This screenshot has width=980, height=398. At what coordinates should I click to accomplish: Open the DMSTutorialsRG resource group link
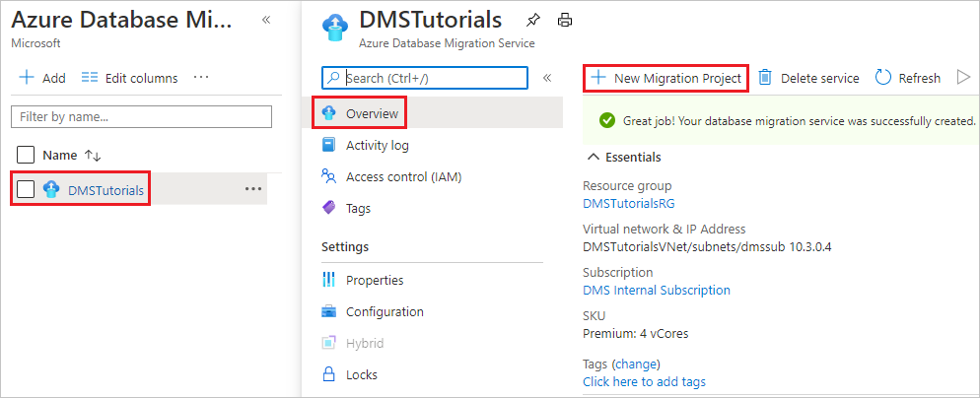(x=629, y=203)
